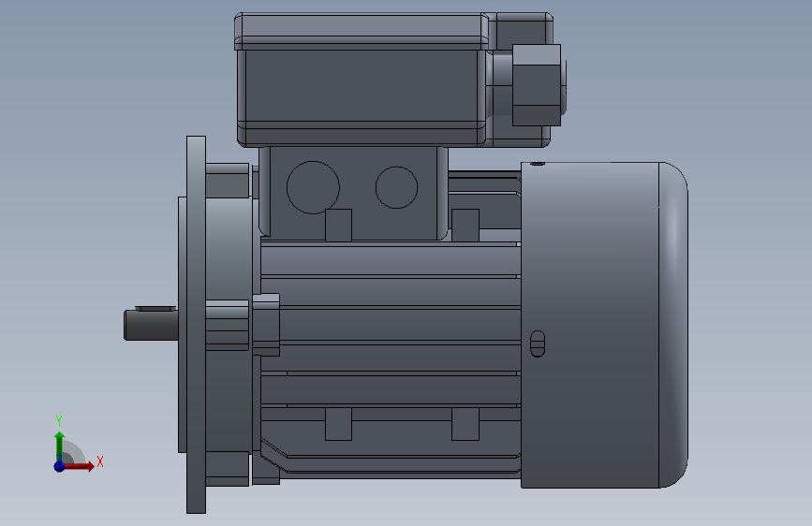Select the smaller circular knockout under the terminal box
Screen dimensions: 812x526
396,187
